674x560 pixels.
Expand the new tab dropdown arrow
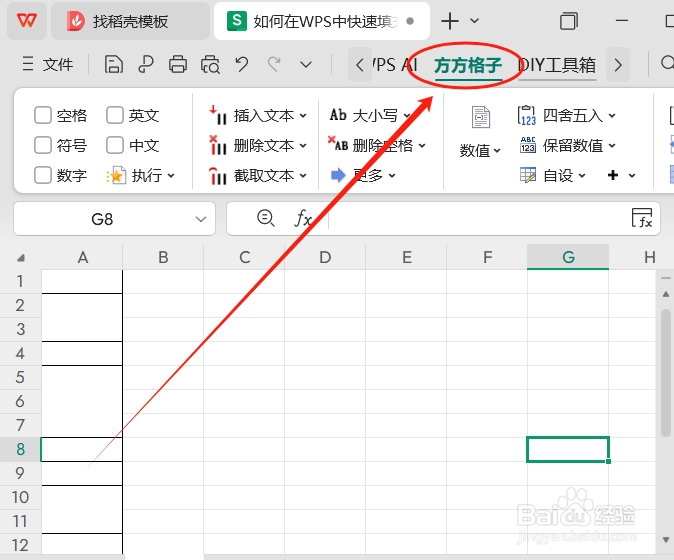pyautogui.click(x=475, y=21)
